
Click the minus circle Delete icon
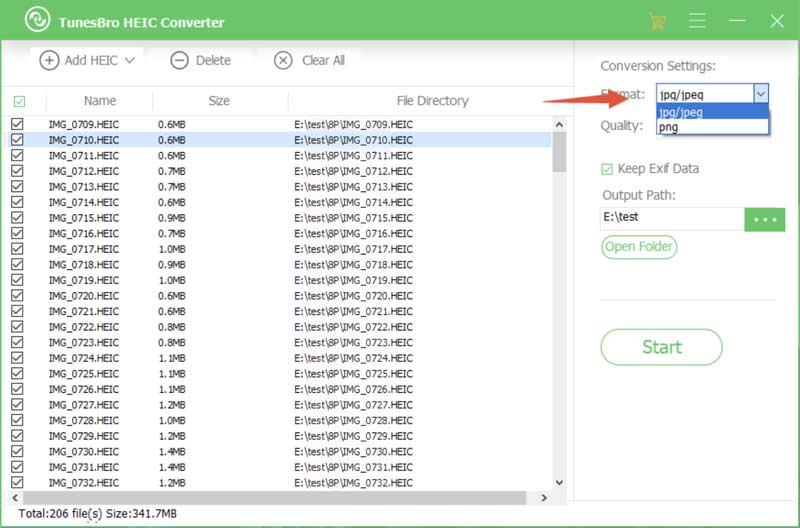[179, 60]
